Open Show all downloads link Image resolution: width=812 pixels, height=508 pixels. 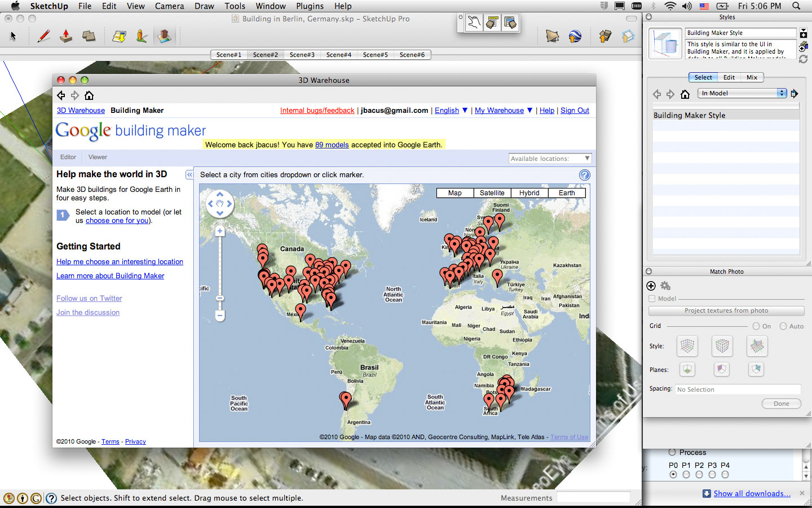tap(752, 493)
